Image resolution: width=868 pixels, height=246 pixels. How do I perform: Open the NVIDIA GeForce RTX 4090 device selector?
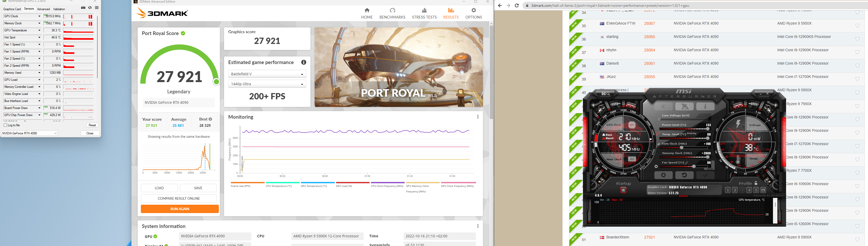point(30,133)
